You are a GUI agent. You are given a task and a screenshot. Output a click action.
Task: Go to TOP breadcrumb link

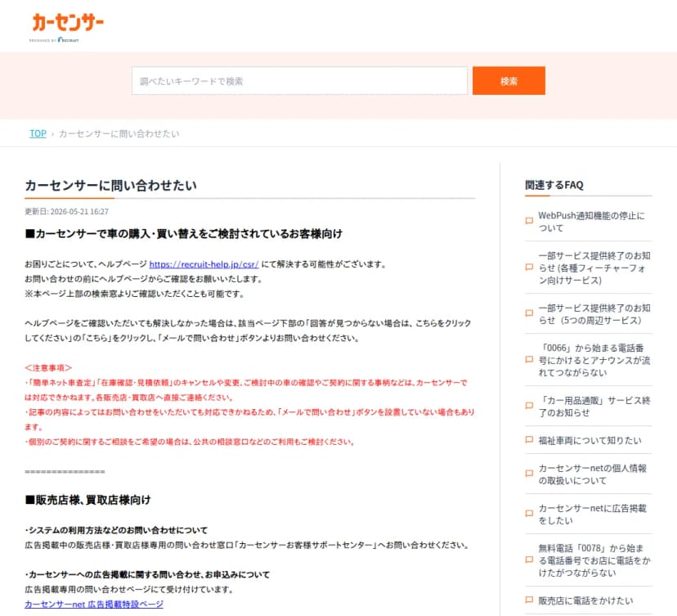[38, 133]
